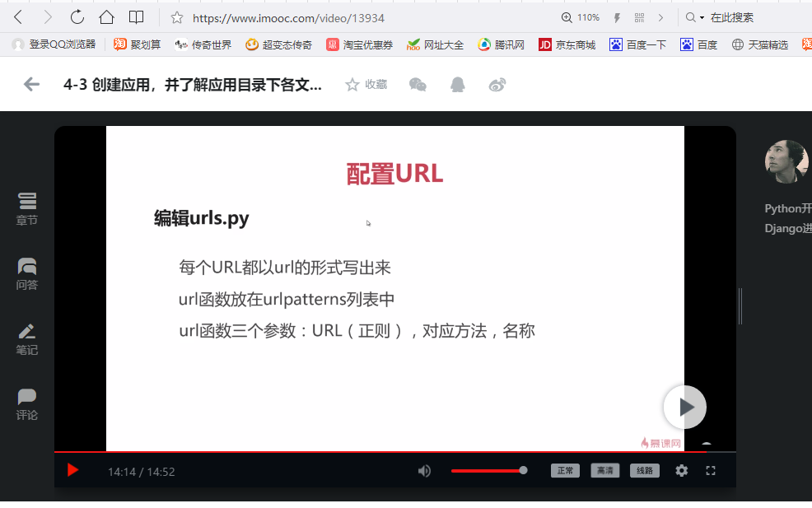This screenshot has height=508, width=812.
Task: Open the 问答 Q&A sidebar panel
Action: coord(27,274)
